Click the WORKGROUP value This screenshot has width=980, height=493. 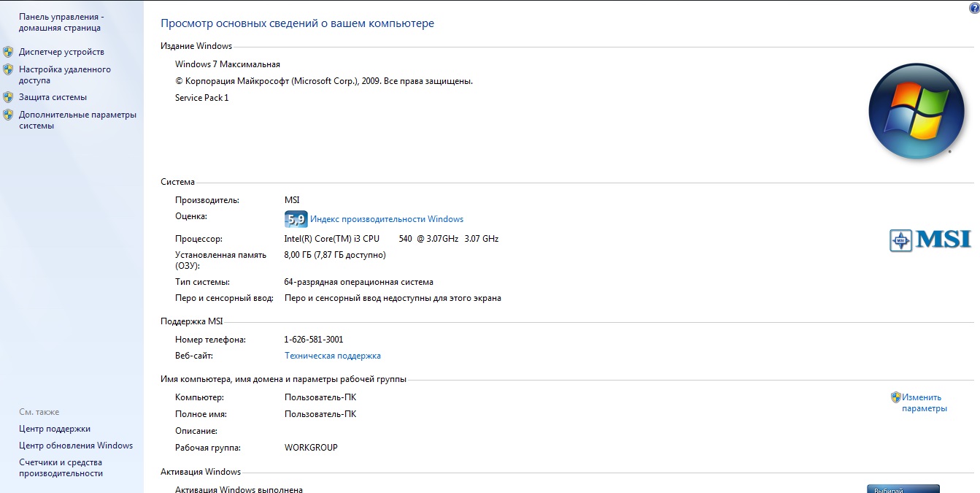coord(311,448)
